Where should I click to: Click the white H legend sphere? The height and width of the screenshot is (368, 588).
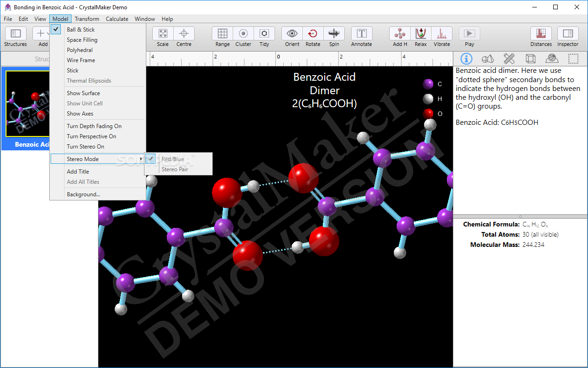428,99
